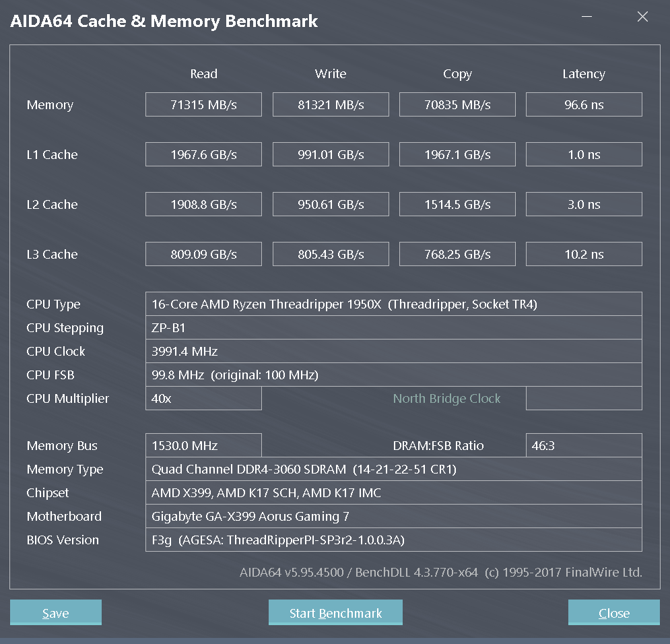Click the empty North Bridge Clock field
670x644 pixels.
[x=584, y=398]
